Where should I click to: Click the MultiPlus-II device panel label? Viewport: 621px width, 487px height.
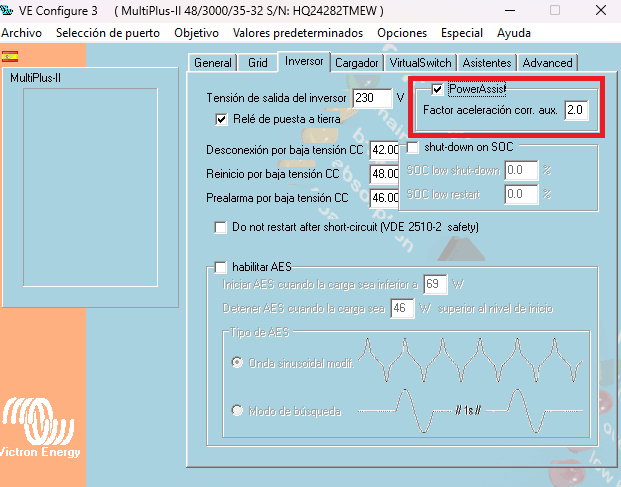36,78
